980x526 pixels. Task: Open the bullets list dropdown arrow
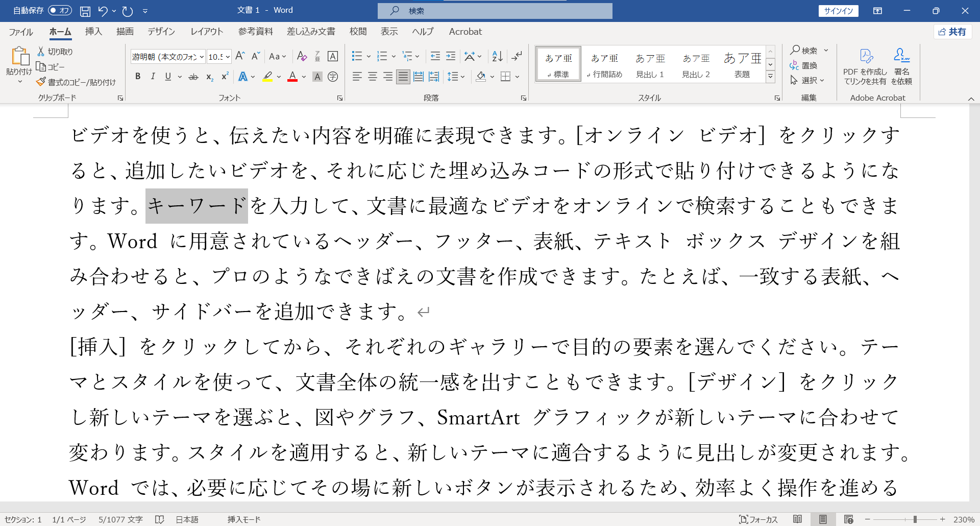point(369,56)
